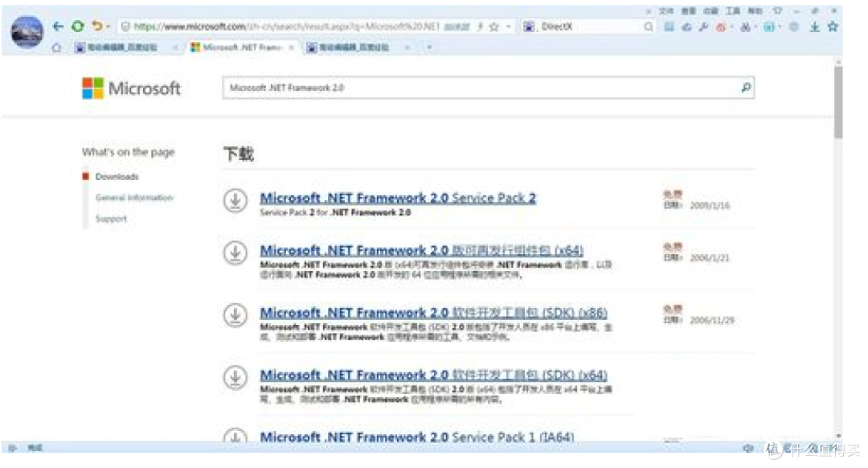The image size is (868, 468).
Task: Click download icon for redistributable (x64)
Action: tap(235, 253)
